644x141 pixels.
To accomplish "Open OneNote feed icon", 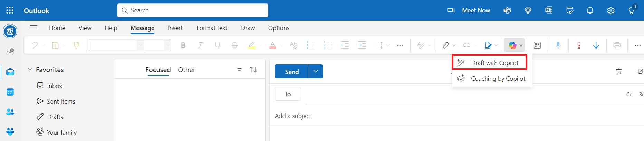I will (x=549, y=10).
